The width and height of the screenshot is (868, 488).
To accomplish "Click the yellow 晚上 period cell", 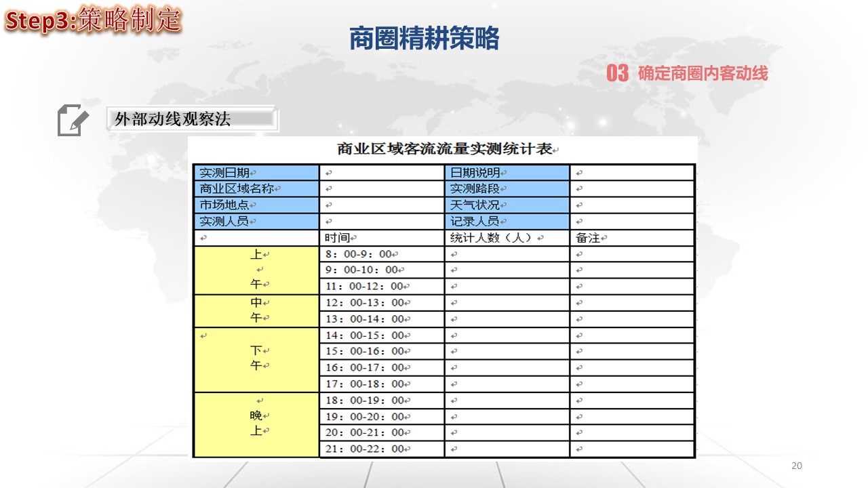I will tap(256, 424).
